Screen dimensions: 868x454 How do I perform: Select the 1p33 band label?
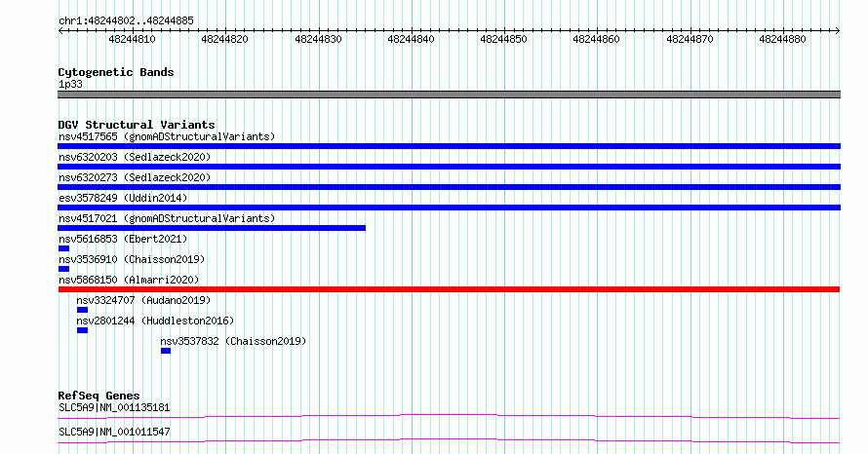(x=70, y=84)
